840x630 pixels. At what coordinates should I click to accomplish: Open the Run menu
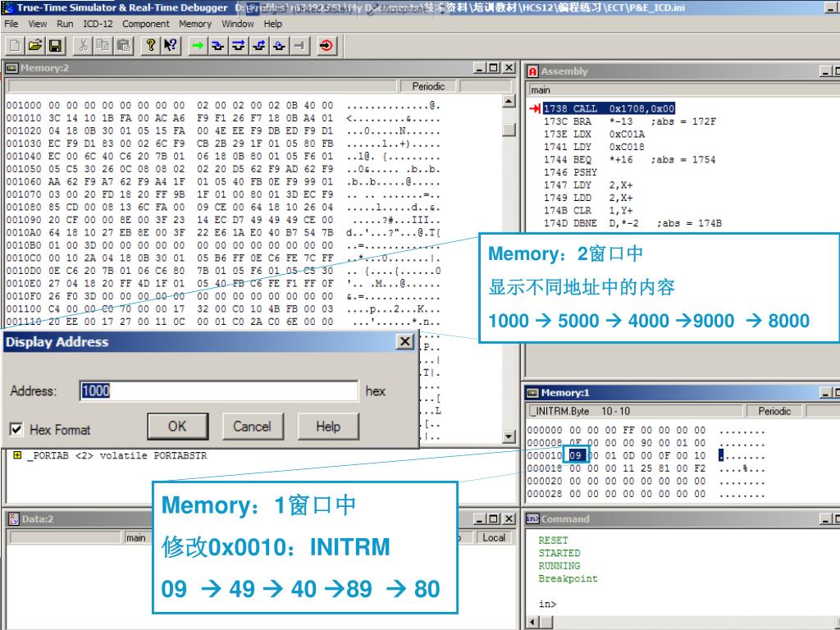tap(65, 24)
